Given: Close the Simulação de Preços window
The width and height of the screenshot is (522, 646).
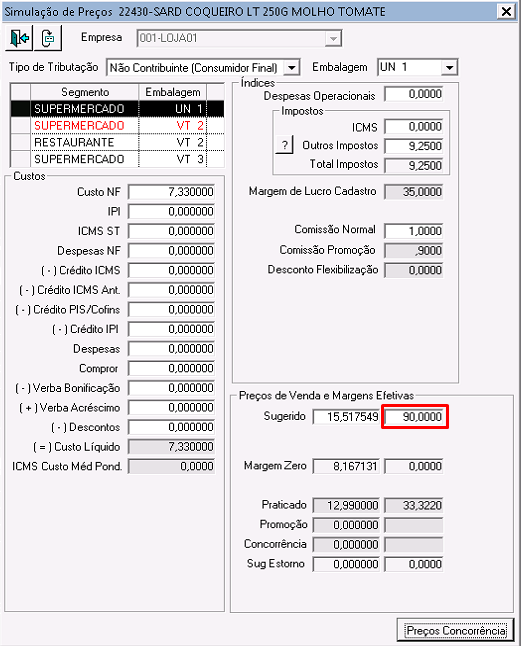Looking at the screenshot, I should tap(506, 11).
